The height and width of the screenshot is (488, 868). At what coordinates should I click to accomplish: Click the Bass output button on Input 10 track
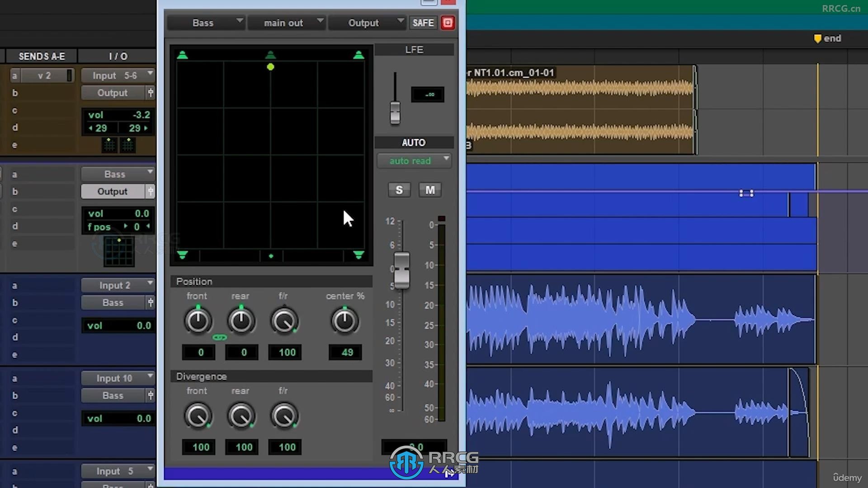coord(113,395)
